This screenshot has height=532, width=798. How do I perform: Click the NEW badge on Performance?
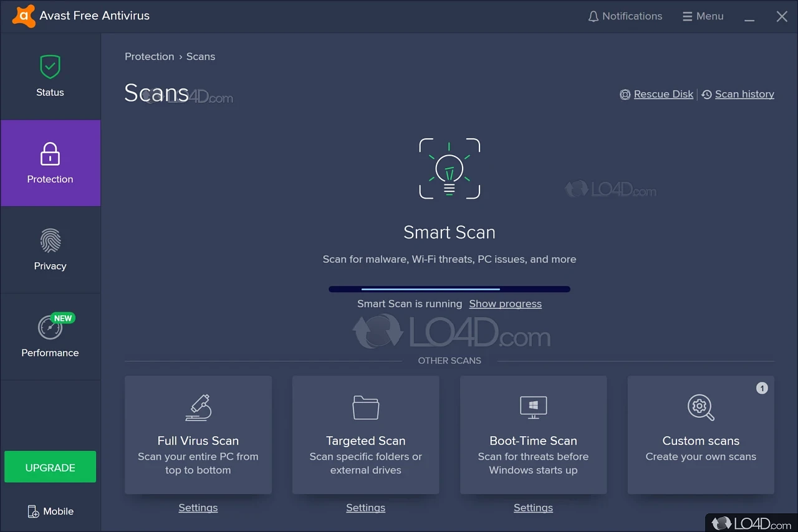(63, 318)
